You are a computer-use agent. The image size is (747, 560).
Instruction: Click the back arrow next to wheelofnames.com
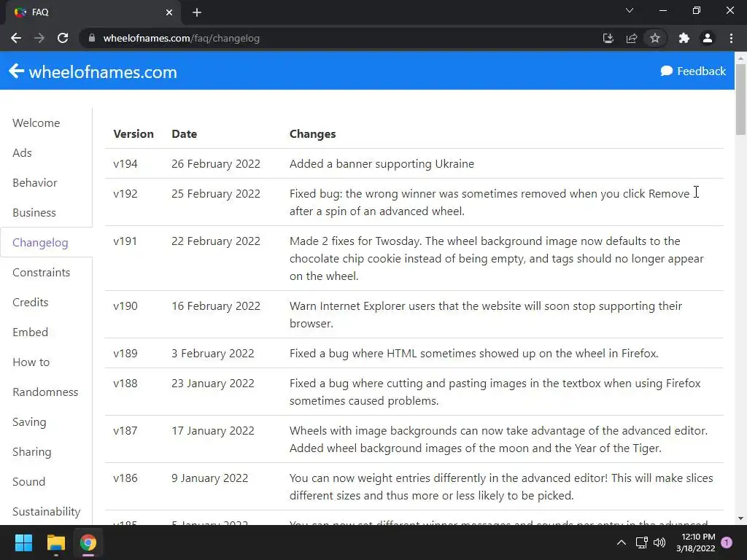coord(16,71)
